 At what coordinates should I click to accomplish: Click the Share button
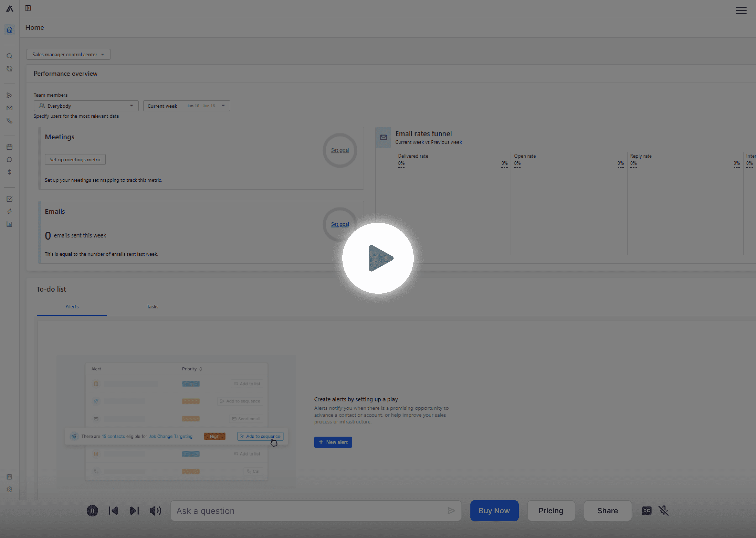pos(608,510)
